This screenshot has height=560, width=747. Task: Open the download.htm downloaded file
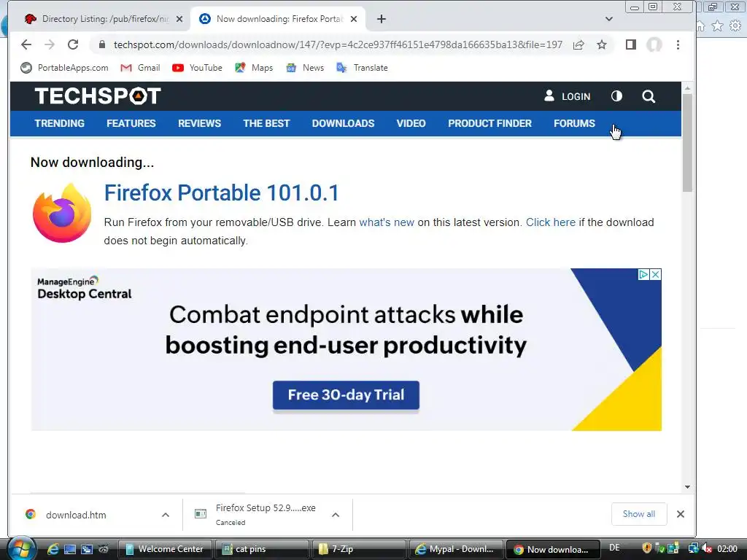pos(76,515)
